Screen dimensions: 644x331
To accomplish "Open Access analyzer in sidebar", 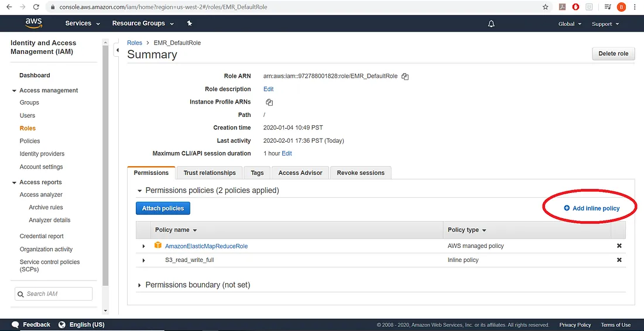I will coord(41,195).
